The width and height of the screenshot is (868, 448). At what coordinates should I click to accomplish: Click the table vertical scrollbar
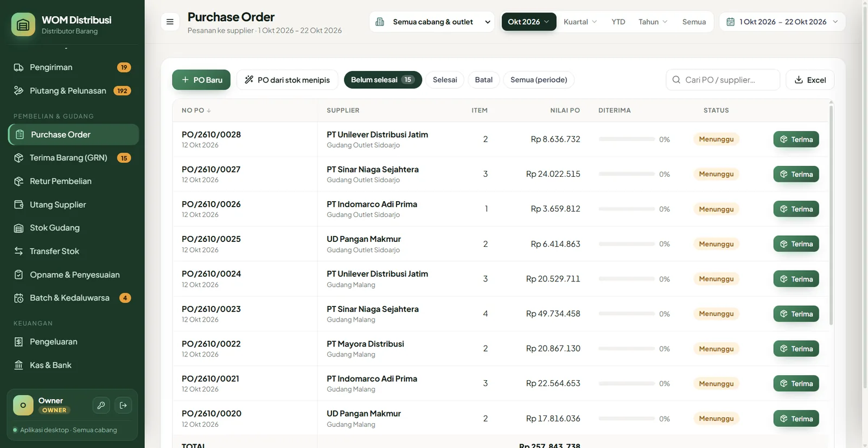(x=831, y=215)
